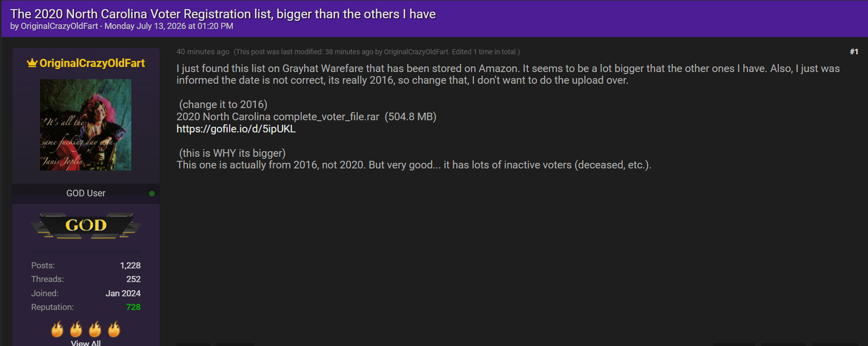Open the View All awards link

tap(86, 343)
